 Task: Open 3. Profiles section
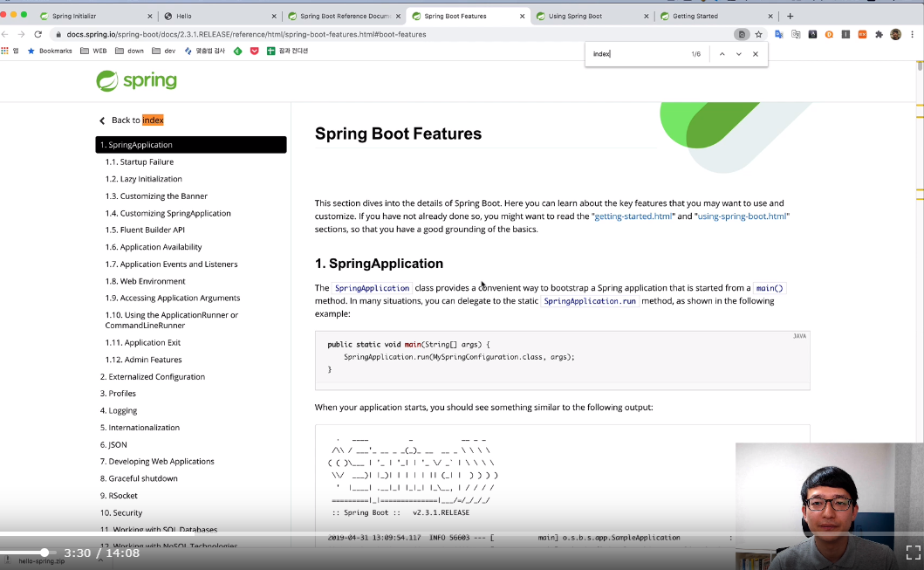tap(118, 393)
